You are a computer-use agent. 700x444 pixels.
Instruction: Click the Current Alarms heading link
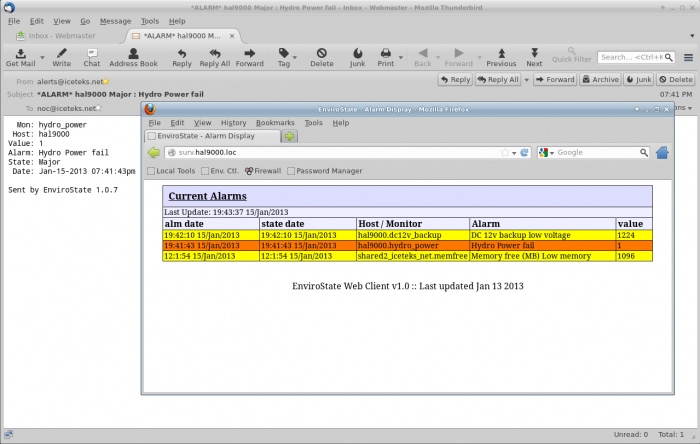[208, 196]
